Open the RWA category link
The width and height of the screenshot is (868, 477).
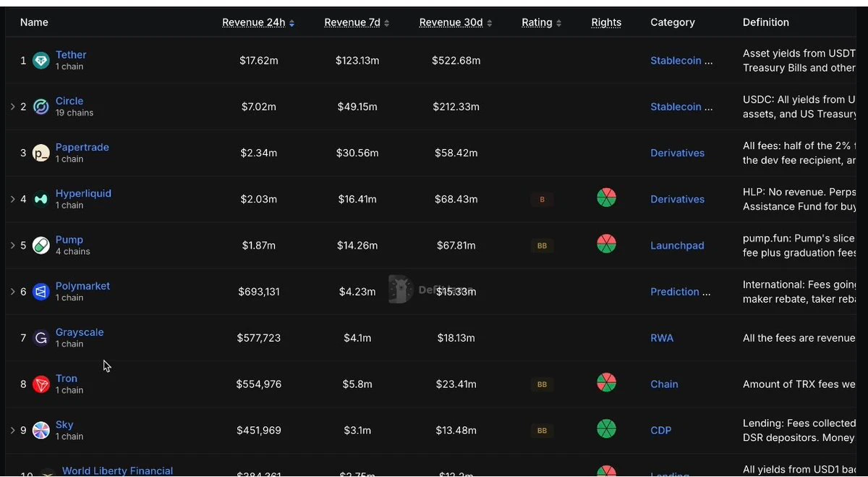tap(662, 338)
